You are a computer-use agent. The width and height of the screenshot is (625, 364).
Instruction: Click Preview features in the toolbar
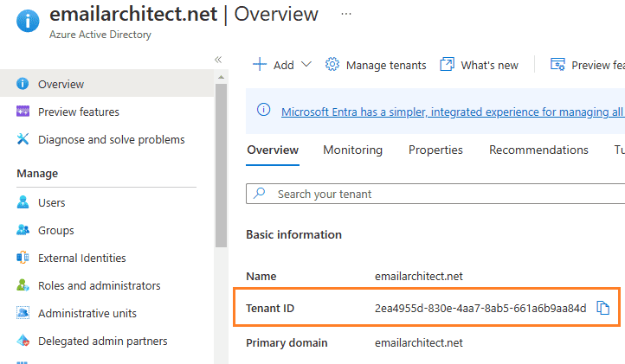click(x=598, y=65)
